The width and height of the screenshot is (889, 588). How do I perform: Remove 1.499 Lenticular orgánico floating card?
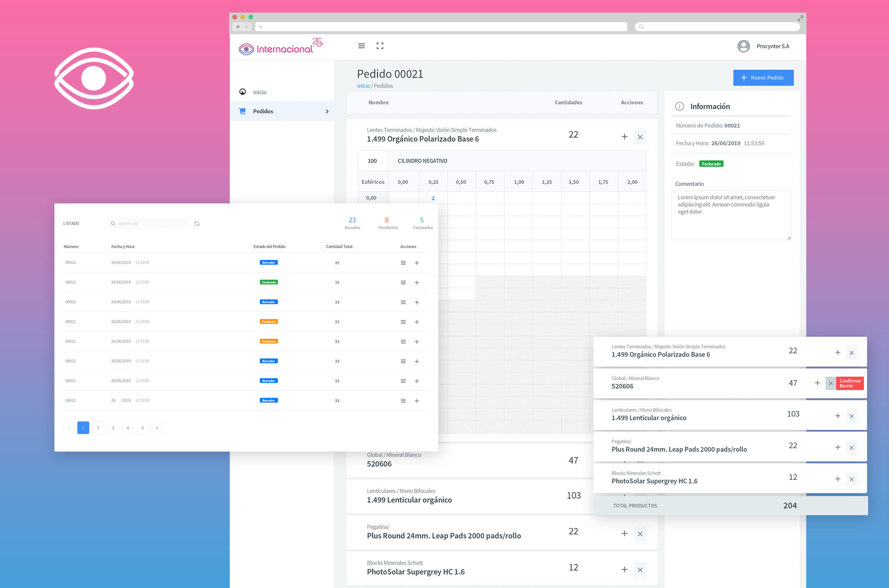click(x=851, y=416)
